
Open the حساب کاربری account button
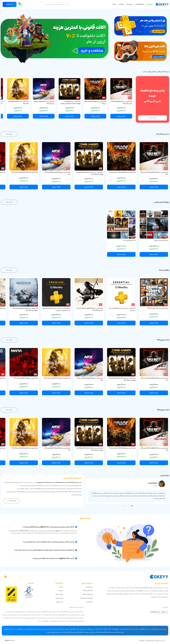click(x=10, y=4)
